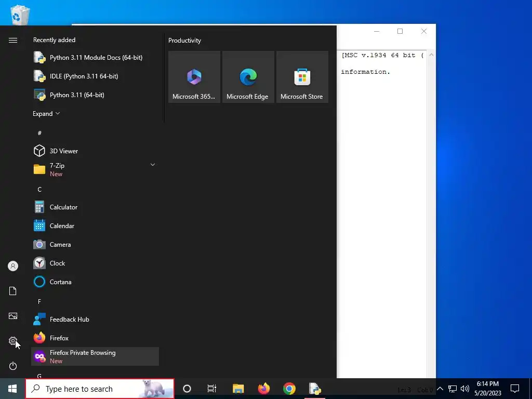Open Firefox Private Browsing
The width and height of the screenshot is (532, 399).
coord(95,356)
